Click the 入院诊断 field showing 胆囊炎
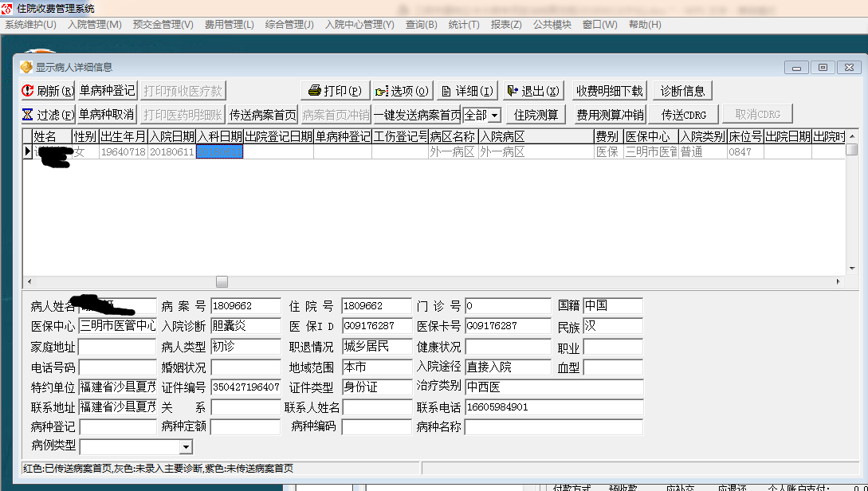This screenshot has height=491, width=868. tap(245, 326)
